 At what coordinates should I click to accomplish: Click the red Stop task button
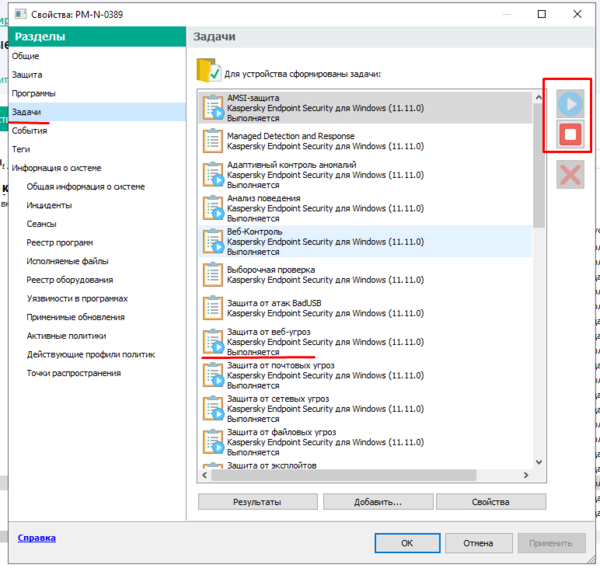click(x=570, y=134)
